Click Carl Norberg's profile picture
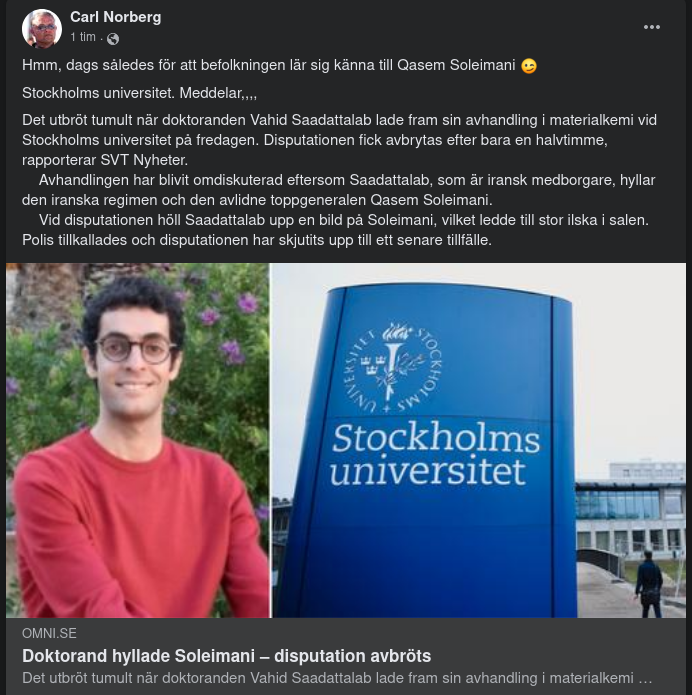692x695 pixels. [x=42, y=28]
